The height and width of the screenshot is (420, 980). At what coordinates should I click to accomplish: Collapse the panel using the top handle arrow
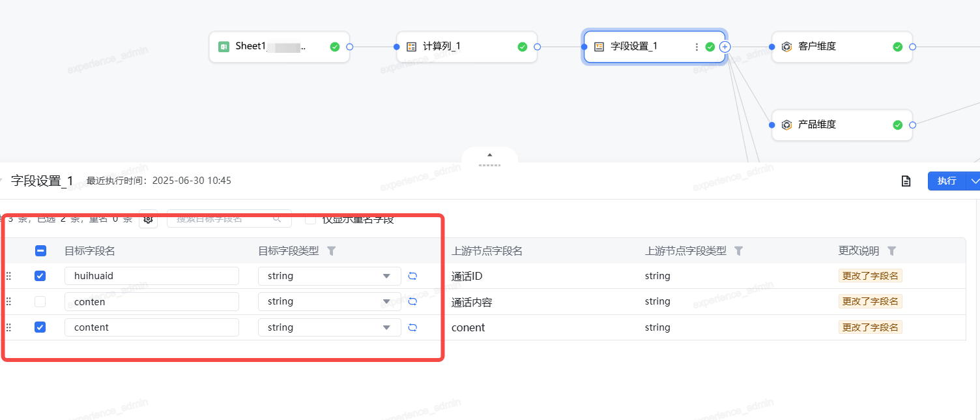coord(490,155)
